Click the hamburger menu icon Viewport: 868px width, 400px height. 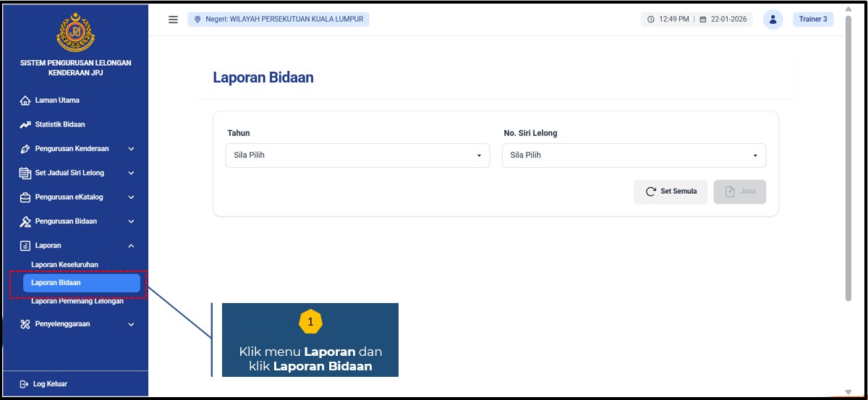point(173,20)
